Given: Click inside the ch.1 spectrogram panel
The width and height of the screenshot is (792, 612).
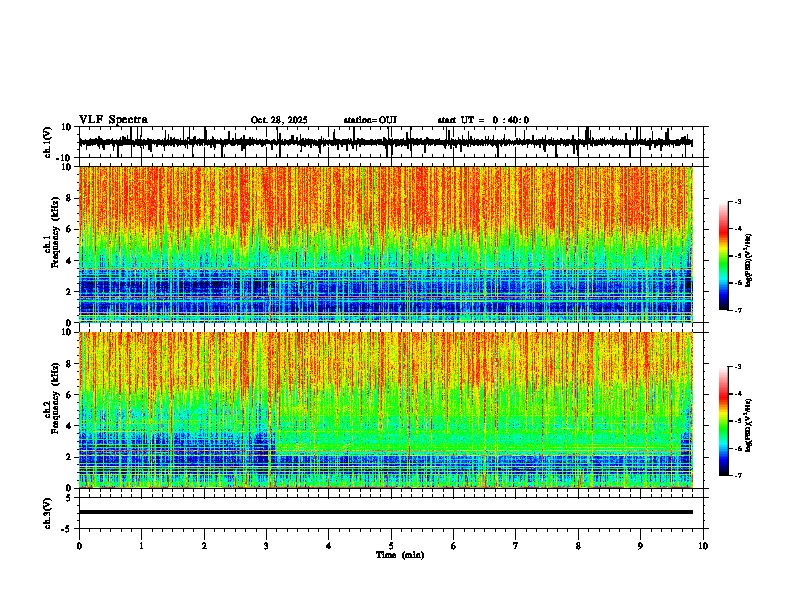Looking at the screenshot, I should [386, 244].
